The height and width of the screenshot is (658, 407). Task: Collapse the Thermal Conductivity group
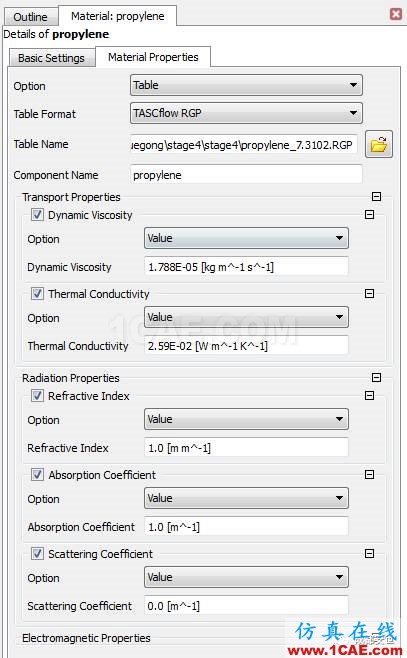(369, 293)
